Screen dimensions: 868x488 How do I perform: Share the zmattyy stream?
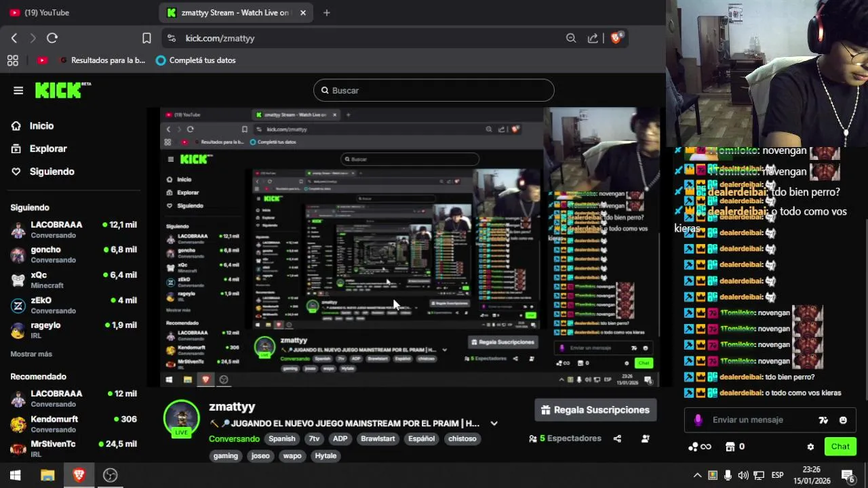click(617, 439)
